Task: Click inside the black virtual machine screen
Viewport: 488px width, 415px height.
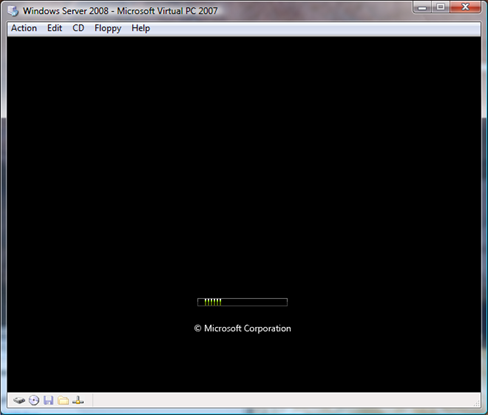Action: coord(244,167)
